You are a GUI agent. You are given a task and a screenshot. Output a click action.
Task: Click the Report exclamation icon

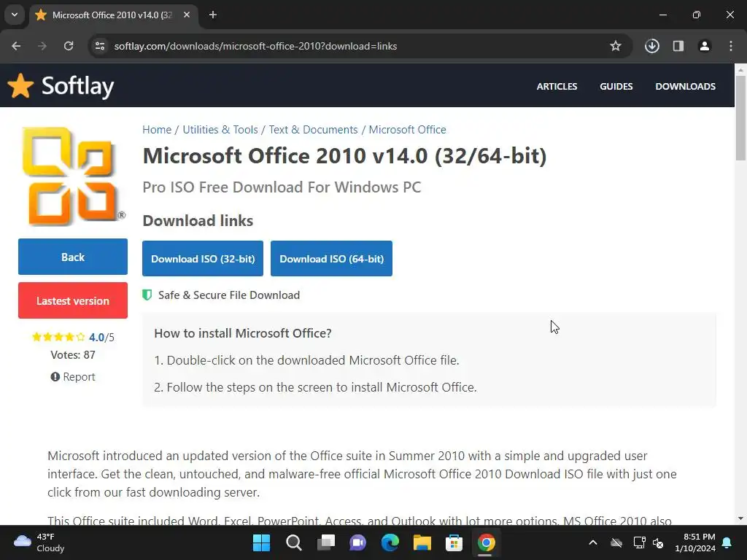(x=55, y=377)
